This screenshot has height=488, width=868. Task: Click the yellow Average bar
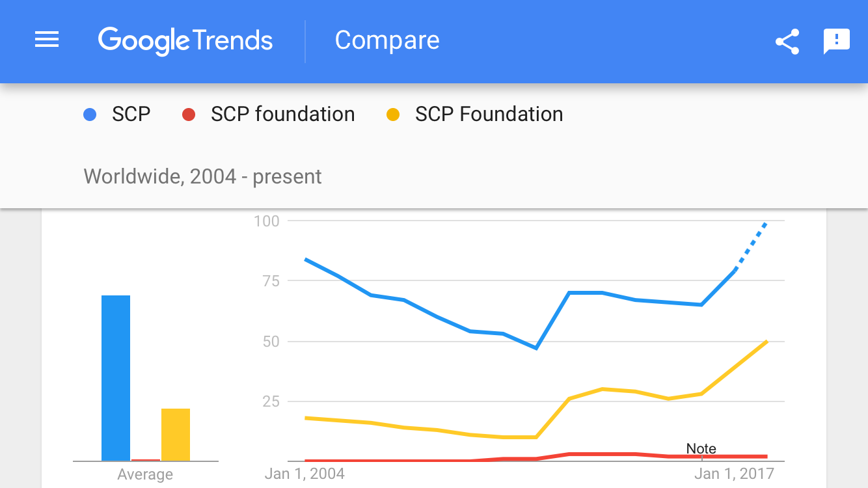tap(176, 434)
